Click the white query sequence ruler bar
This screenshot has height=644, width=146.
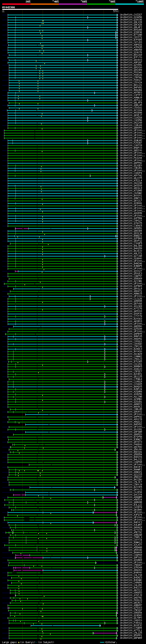pyautogui.click(x=60, y=10)
